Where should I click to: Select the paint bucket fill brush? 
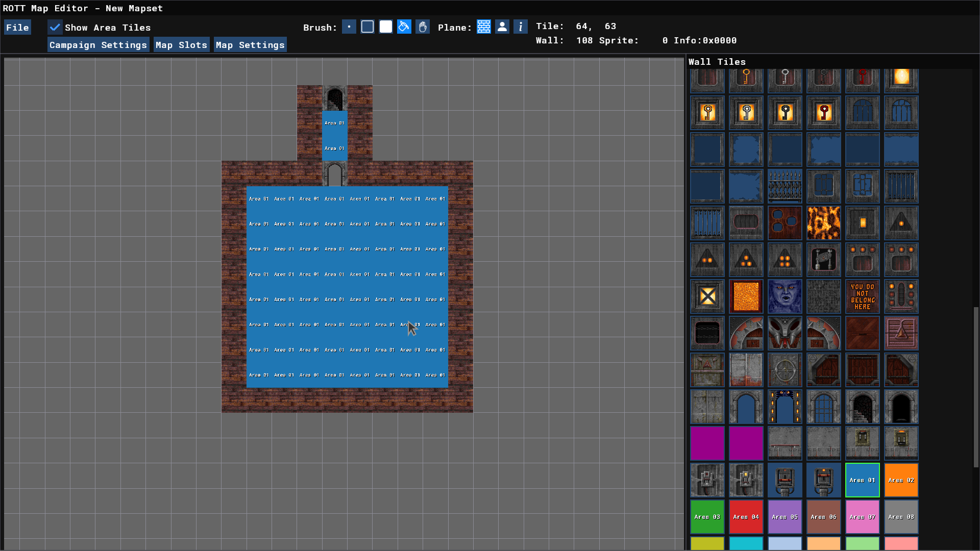click(x=404, y=27)
